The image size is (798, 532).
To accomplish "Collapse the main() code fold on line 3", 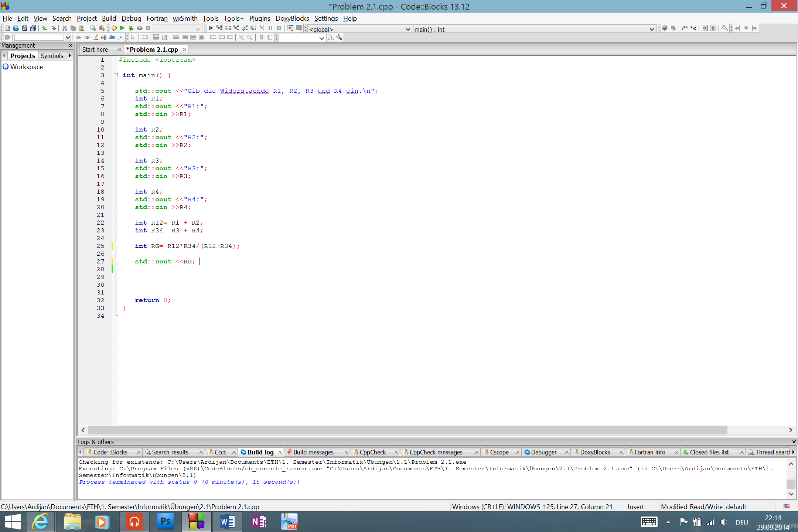I will point(116,75).
